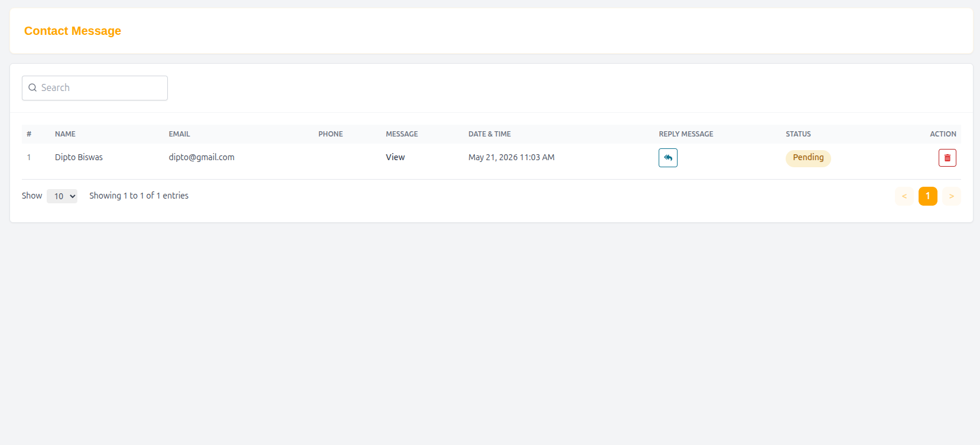Click the Show label near entries selector
980x445 pixels.
coord(32,196)
